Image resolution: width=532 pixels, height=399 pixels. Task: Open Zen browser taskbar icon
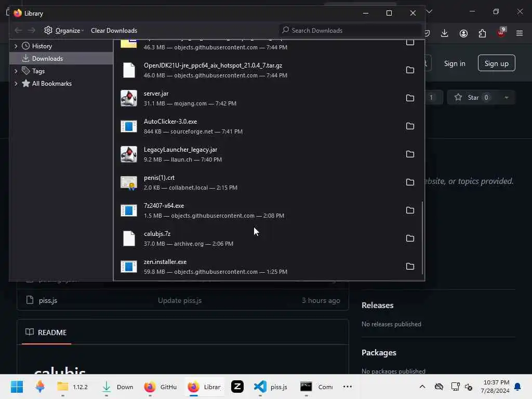[x=237, y=387]
